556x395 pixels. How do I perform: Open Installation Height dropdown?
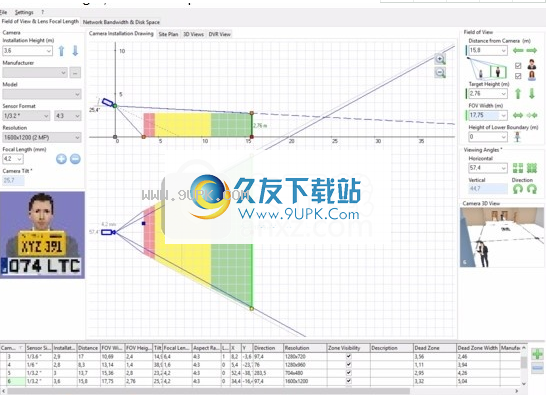49,51
